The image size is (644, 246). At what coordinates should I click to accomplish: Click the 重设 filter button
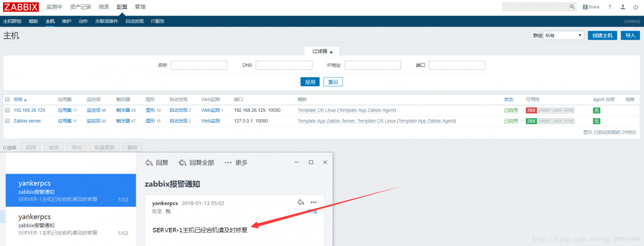click(333, 81)
